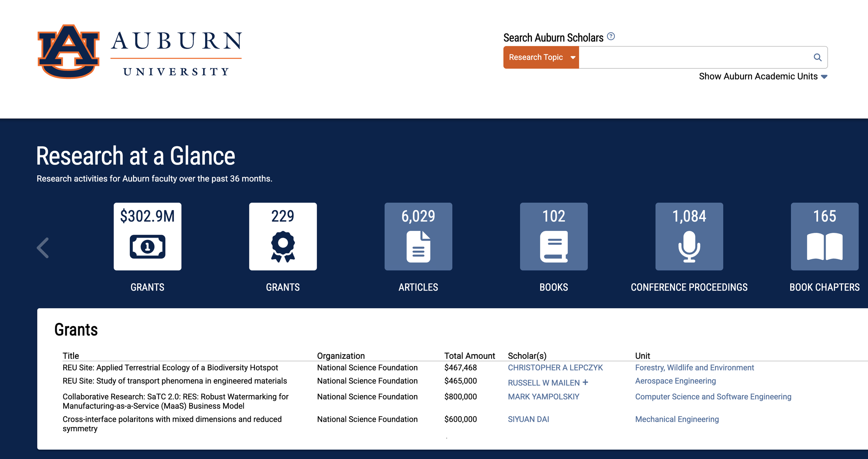The image size is (868, 459).
Task: Select the Robust Watermarking grant title
Action: coord(175,401)
